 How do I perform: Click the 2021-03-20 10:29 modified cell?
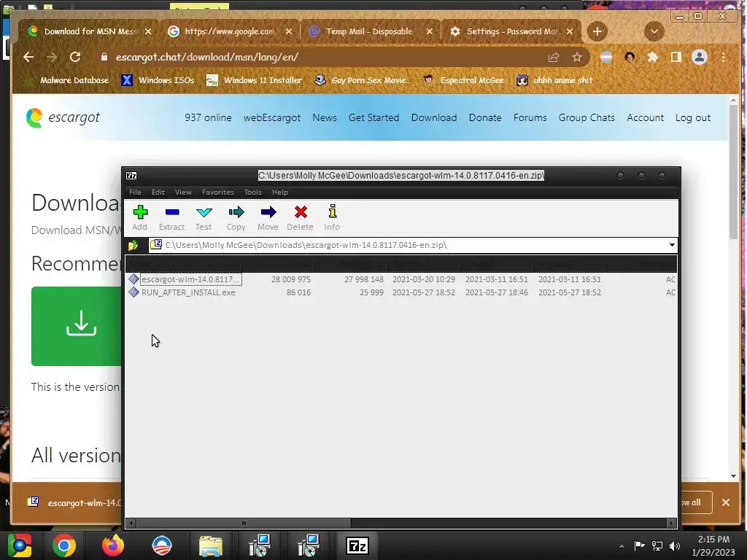[424, 279]
